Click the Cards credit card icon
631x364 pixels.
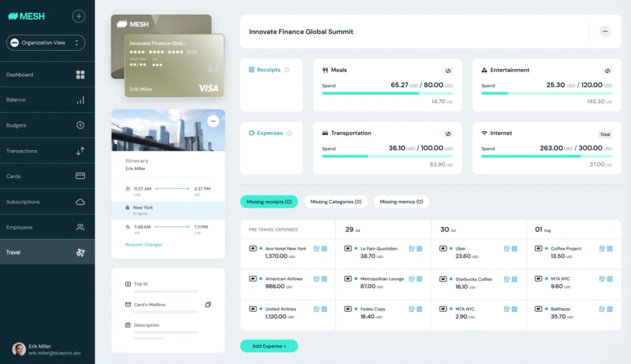click(x=80, y=176)
